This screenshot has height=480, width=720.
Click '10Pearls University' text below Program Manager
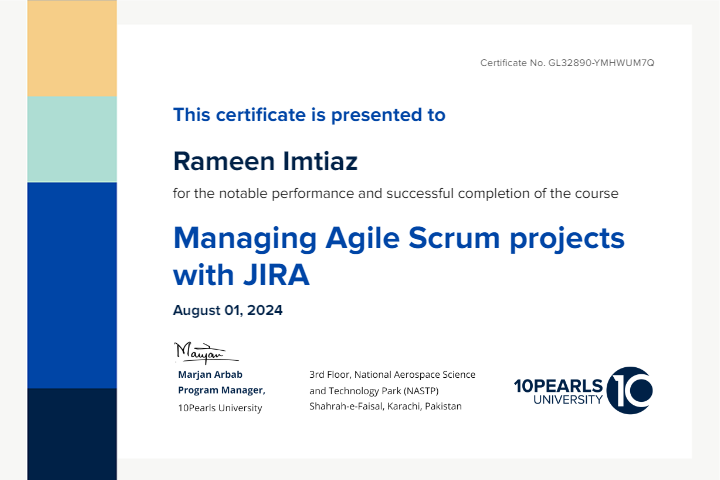pos(220,407)
